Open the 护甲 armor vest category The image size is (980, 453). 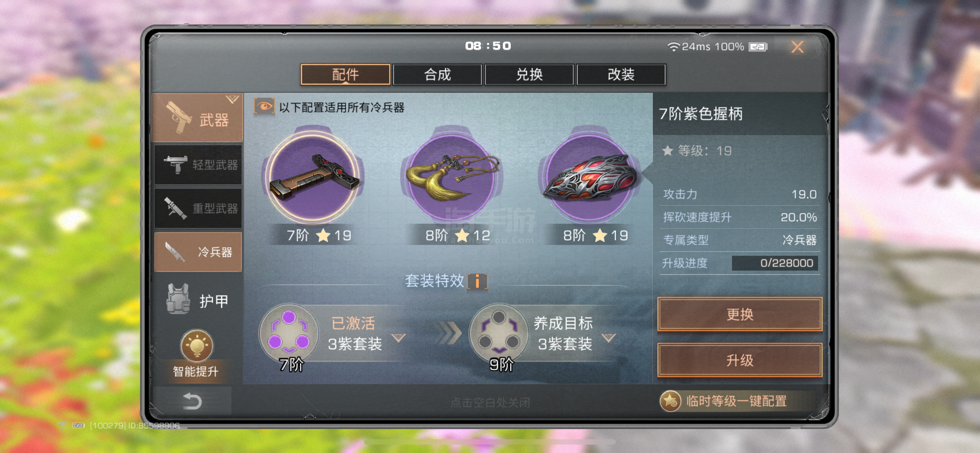pyautogui.click(x=198, y=301)
